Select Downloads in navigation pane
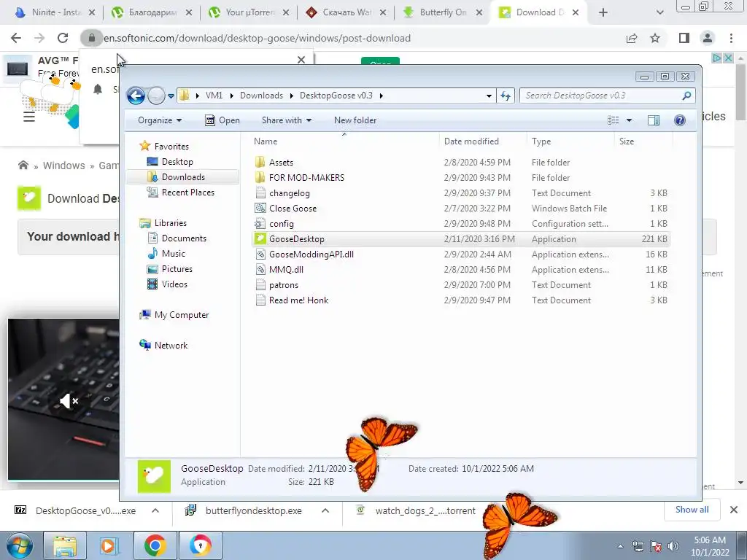This screenshot has height=560, width=747. tap(183, 177)
